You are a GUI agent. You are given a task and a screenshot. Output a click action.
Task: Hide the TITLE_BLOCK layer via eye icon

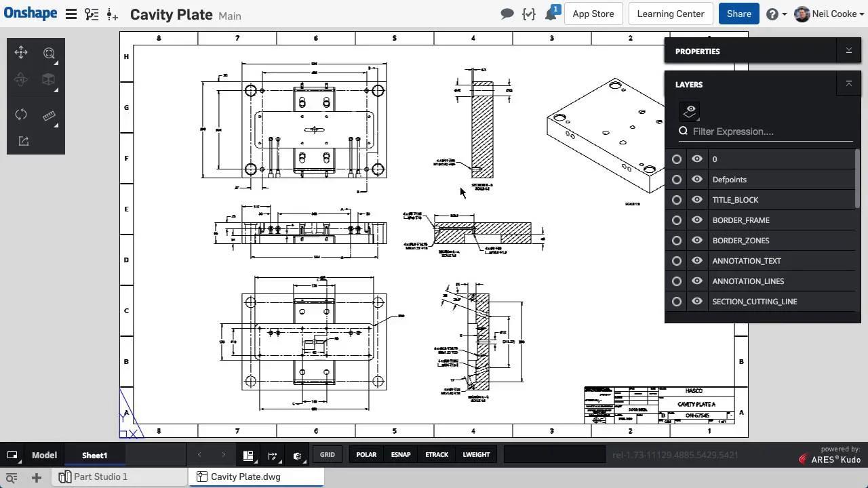[696, 200]
